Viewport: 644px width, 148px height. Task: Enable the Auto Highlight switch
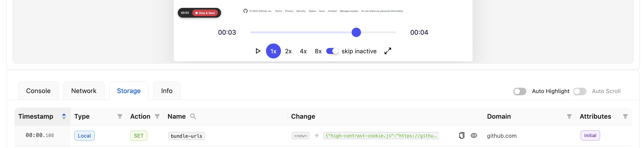pos(519,91)
